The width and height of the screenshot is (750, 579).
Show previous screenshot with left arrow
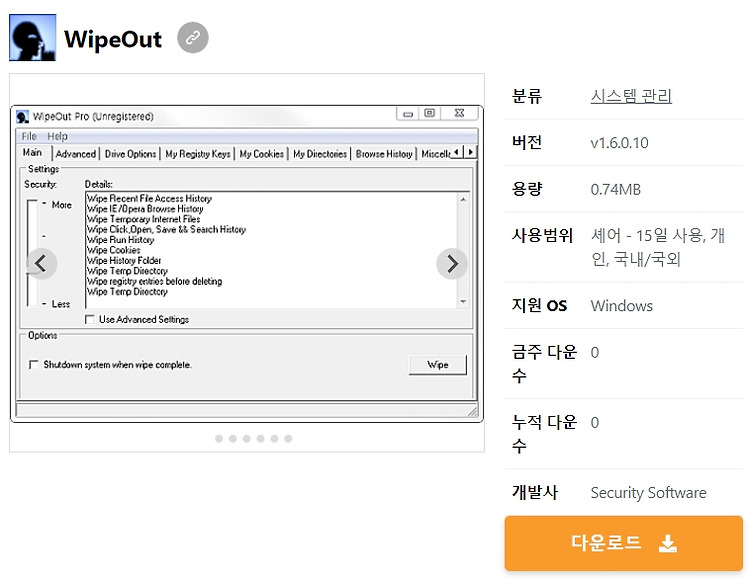(42, 264)
